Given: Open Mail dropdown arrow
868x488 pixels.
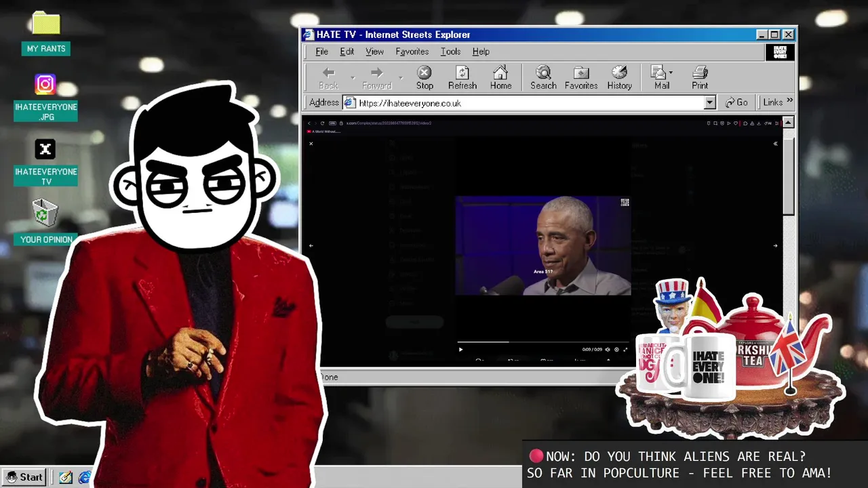Looking at the screenshot, I should (x=671, y=73).
